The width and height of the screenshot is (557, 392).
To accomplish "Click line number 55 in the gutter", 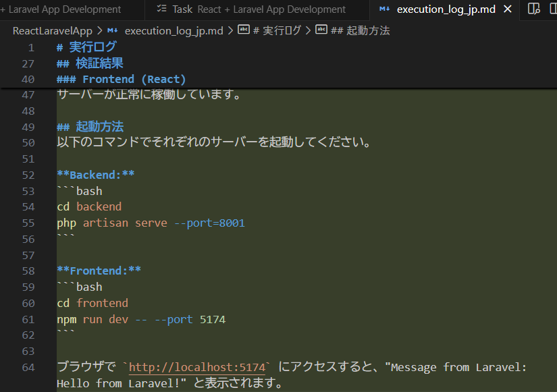I will 28,223.
